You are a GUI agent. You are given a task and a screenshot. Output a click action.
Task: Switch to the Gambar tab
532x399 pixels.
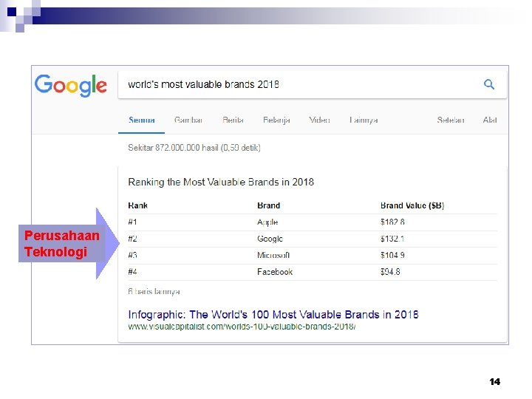[188, 120]
